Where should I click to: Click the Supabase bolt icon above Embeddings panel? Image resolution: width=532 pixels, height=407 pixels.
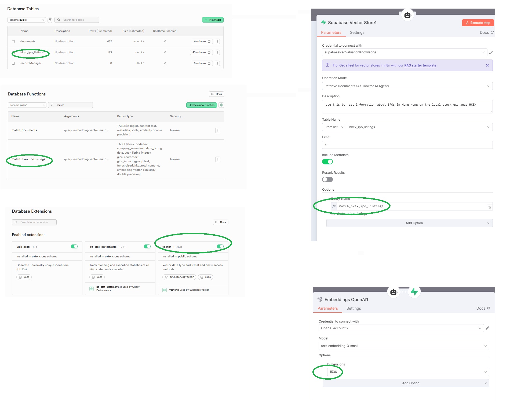click(x=414, y=291)
